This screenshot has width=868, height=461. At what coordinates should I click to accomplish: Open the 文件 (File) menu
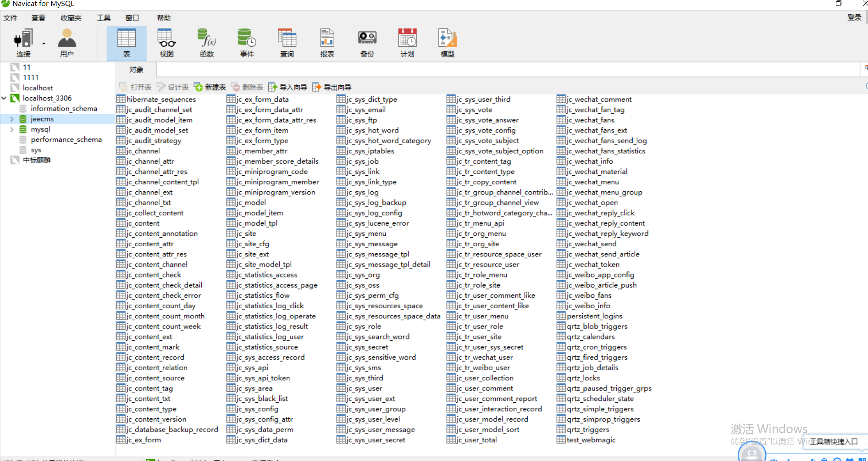(x=10, y=18)
